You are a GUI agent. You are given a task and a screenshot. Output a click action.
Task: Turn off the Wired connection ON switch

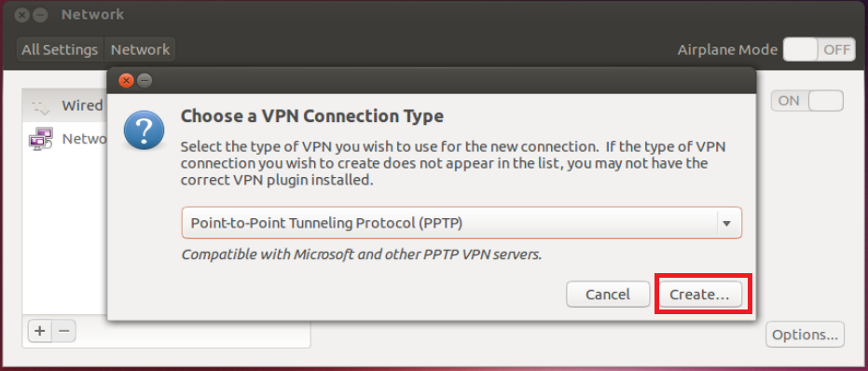tap(806, 101)
